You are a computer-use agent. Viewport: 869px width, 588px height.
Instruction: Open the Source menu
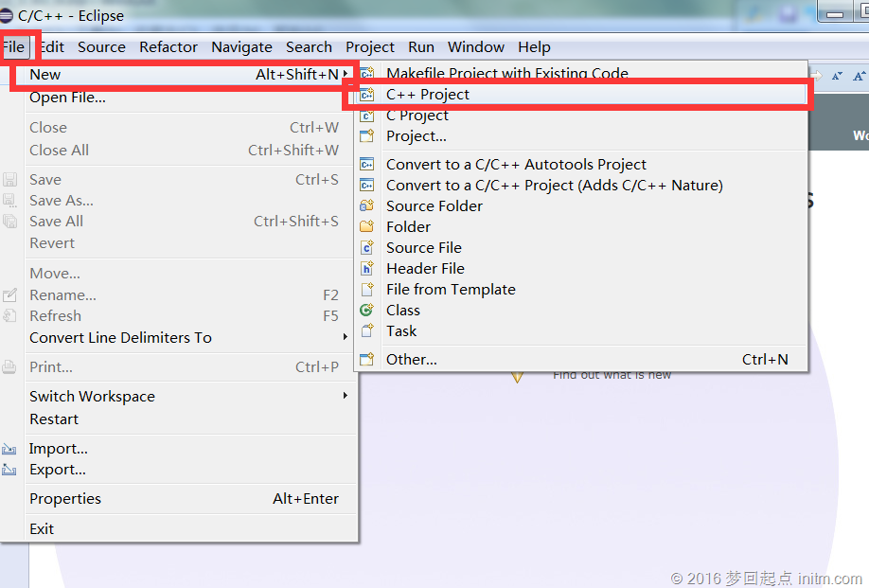(101, 47)
